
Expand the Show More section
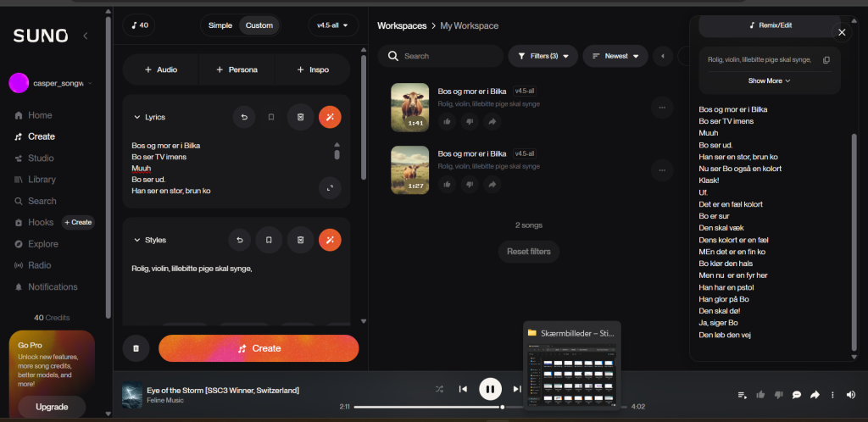click(x=769, y=81)
